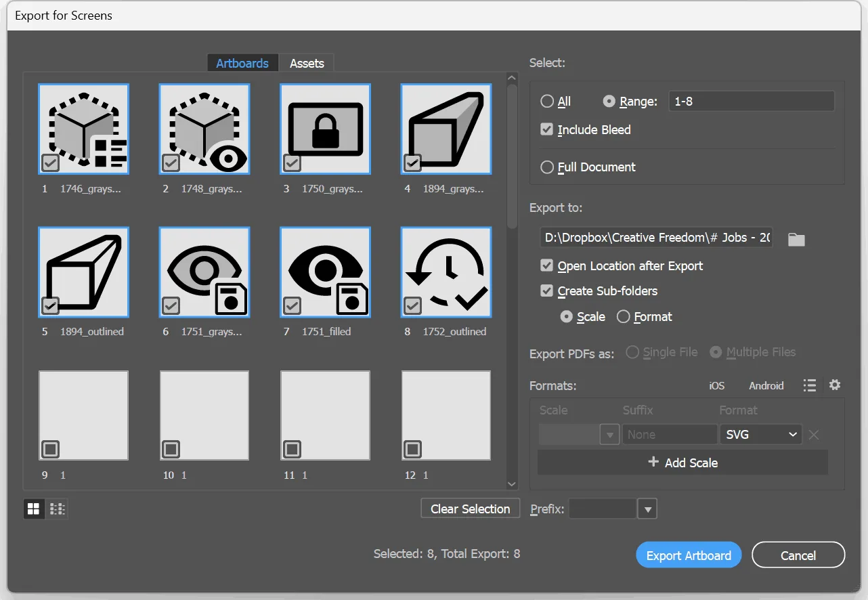Click the Range input field

(751, 100)
